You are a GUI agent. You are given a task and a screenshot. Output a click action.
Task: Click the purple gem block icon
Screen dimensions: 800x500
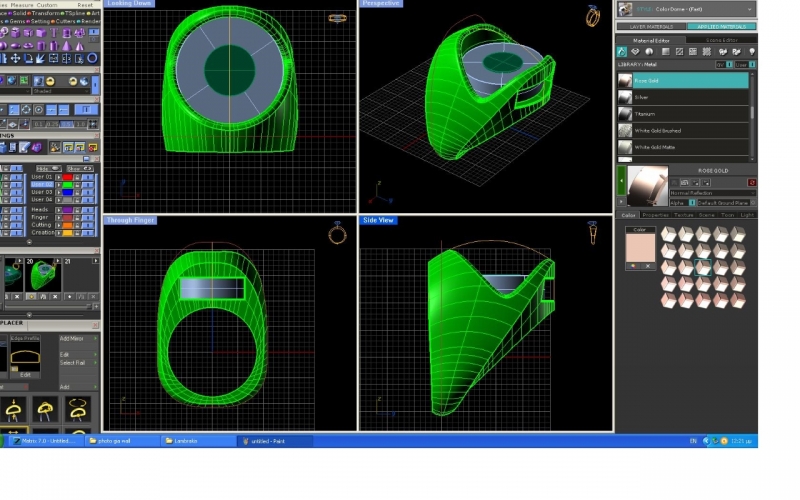coord(37,147)
